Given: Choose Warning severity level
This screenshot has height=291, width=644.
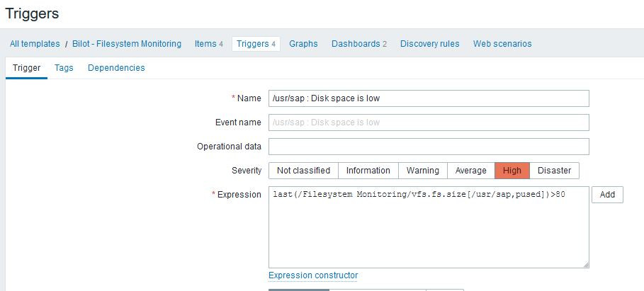Looking at the screenshot, I should (423, 171).
